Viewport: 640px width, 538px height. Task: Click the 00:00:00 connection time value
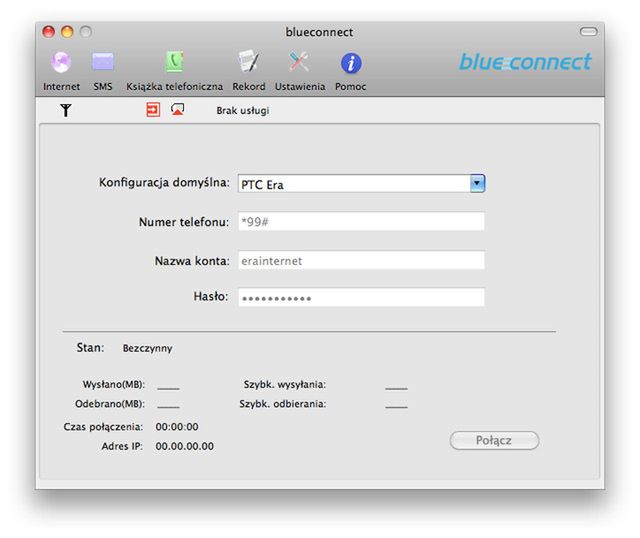pos(177,427)
